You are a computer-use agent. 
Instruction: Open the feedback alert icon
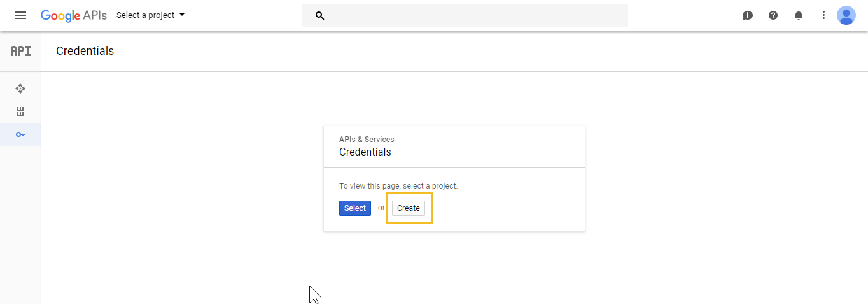pos(748,15)
